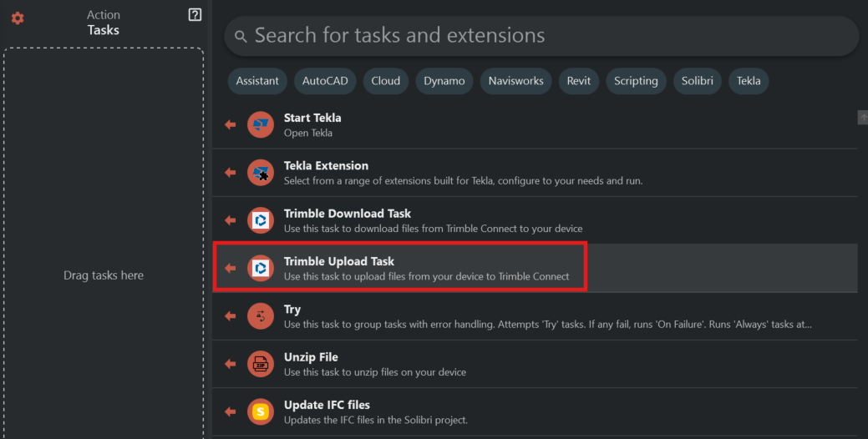Image resolution: width=868 pixels, height=439 pixels.
Task: Click the Dynamo filter chip
Action: click(x=444, y=81)
